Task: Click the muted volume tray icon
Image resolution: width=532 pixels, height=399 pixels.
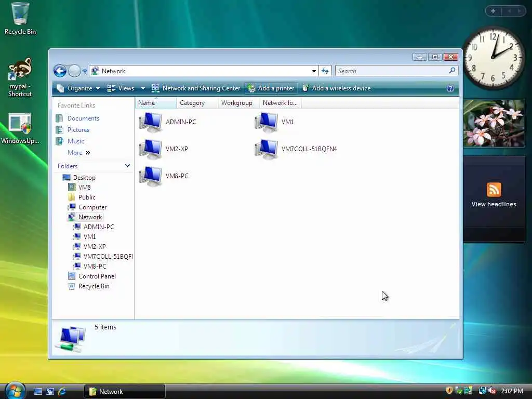Action: coord(492,391)
